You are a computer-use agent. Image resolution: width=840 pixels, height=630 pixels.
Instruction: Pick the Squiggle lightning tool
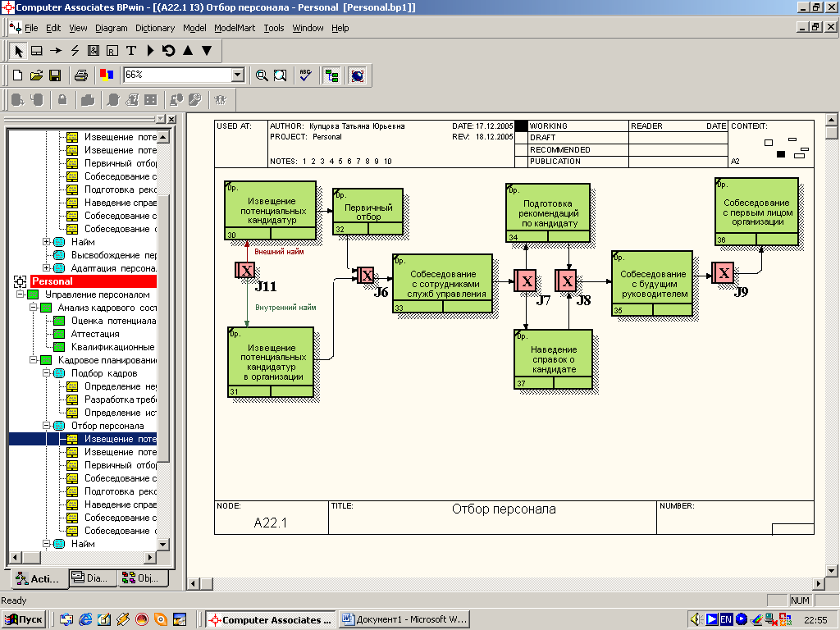pos(75,51)
